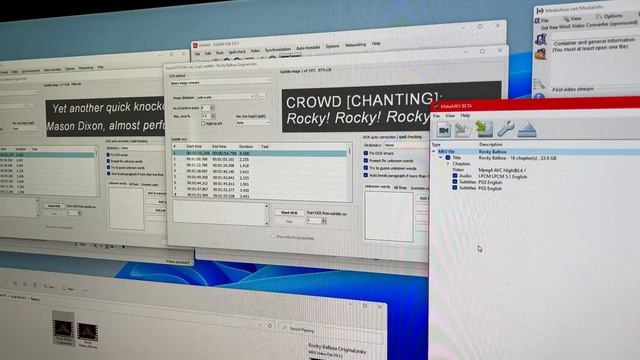
Task: Toggle Prompt for unknown words checkbox
Action: pos(366,160)
